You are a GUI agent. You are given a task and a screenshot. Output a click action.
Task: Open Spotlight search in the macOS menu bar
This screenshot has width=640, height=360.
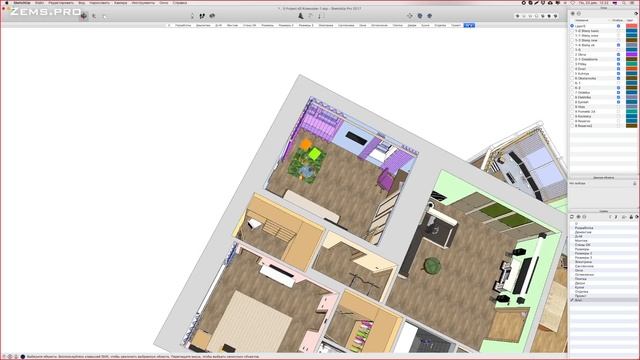pos(624,2)
